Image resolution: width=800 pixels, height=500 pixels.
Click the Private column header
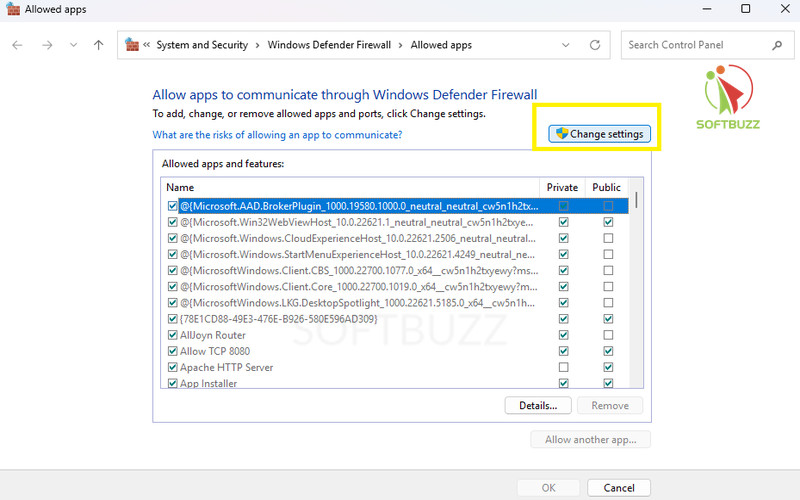click(562, 187)
